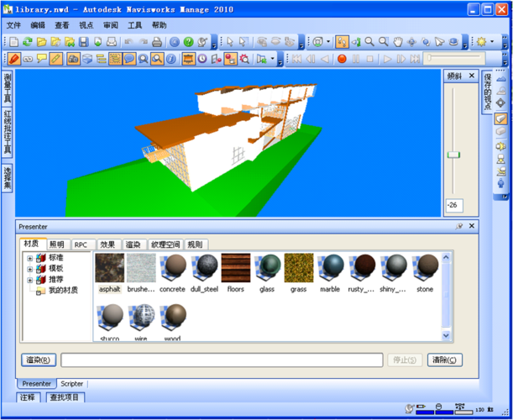Click the New file icon
The image size is (513, 420).
[x=13, y=42]
